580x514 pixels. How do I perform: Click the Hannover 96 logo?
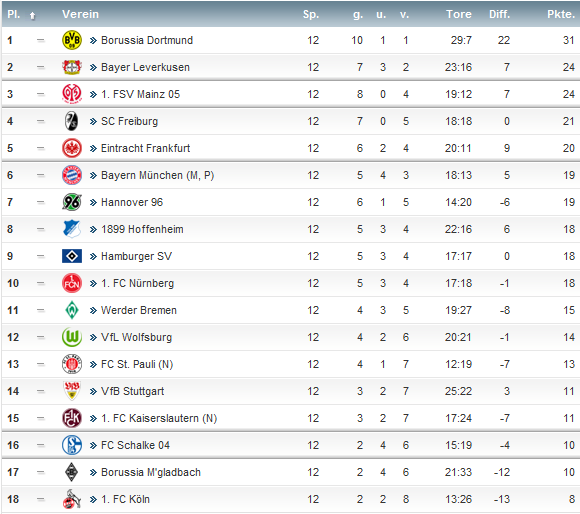click(72, 202)
